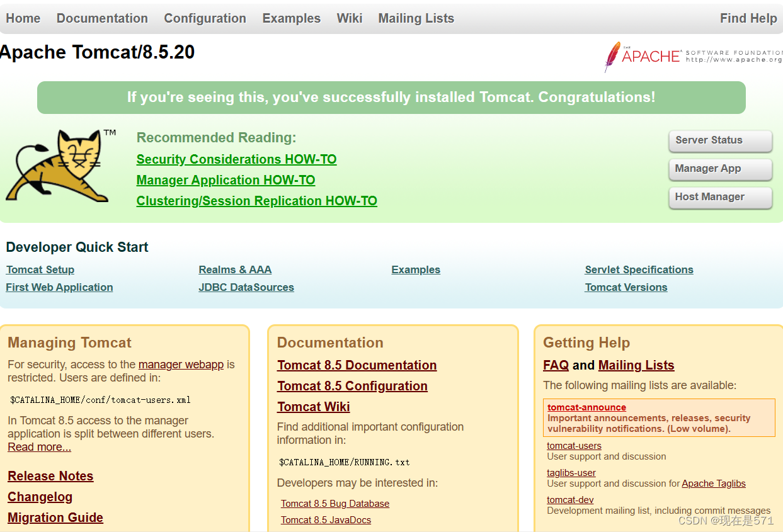Click the Apache Tomcat/8.5.20 heading
The width and height of the screenshot is (783, 532).
coord(97,52)
